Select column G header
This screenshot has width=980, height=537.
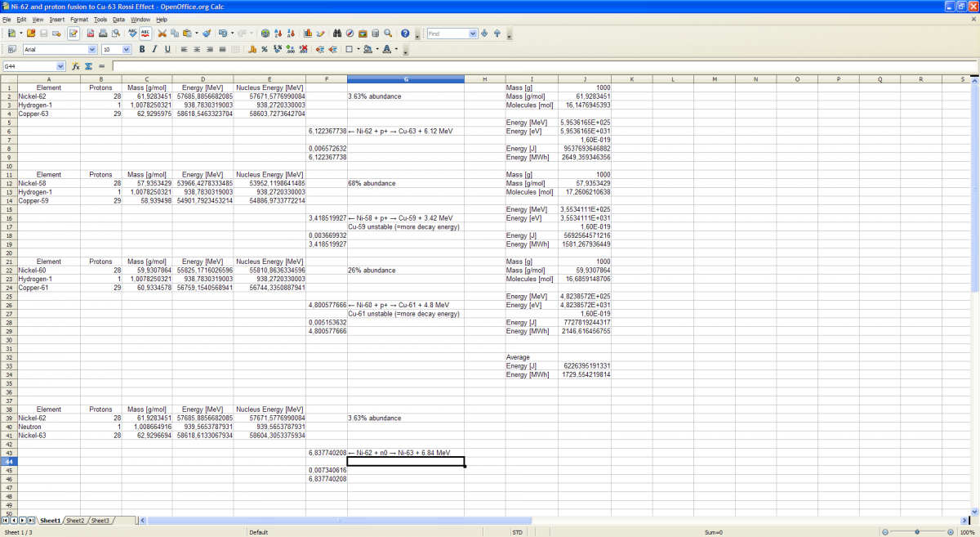406,79
